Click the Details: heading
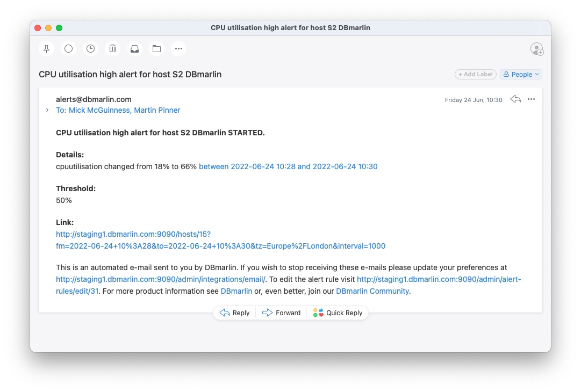The image size is (581, 392). coord(70,155)
